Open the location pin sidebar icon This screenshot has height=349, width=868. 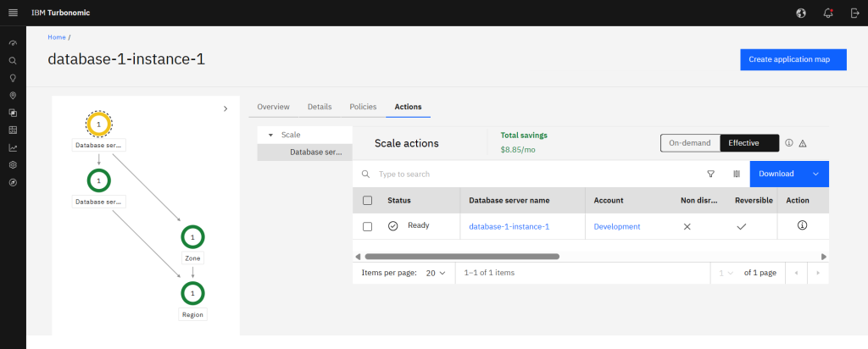point(14,96)
